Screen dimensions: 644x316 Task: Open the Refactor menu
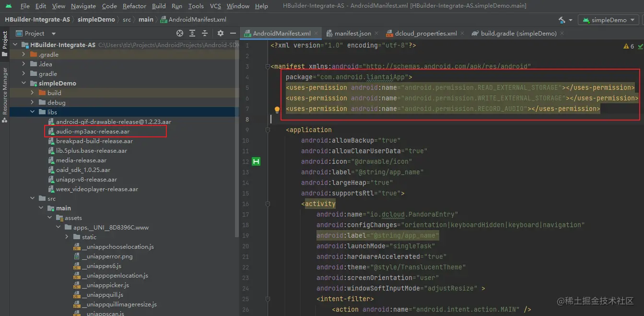point(134,6)
